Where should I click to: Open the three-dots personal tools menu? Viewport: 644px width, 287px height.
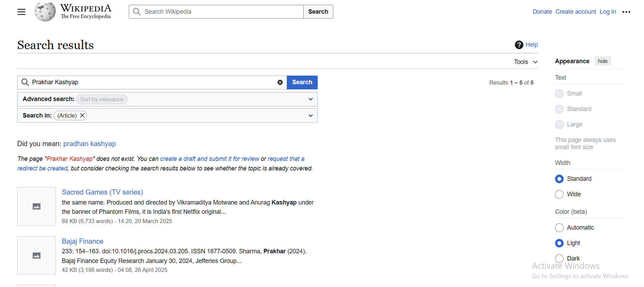pos(626,12)
